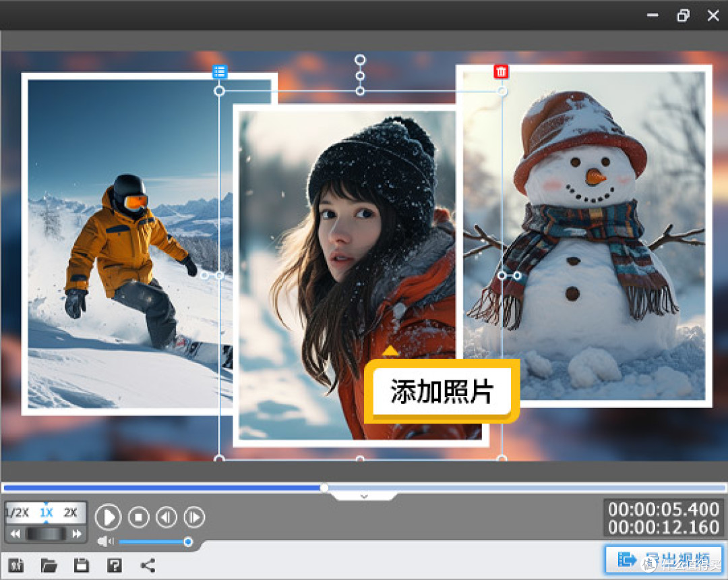Stop playback with the square Stop button
The height and width of the screenshot is (580, 728).
(x=138, y=517)
